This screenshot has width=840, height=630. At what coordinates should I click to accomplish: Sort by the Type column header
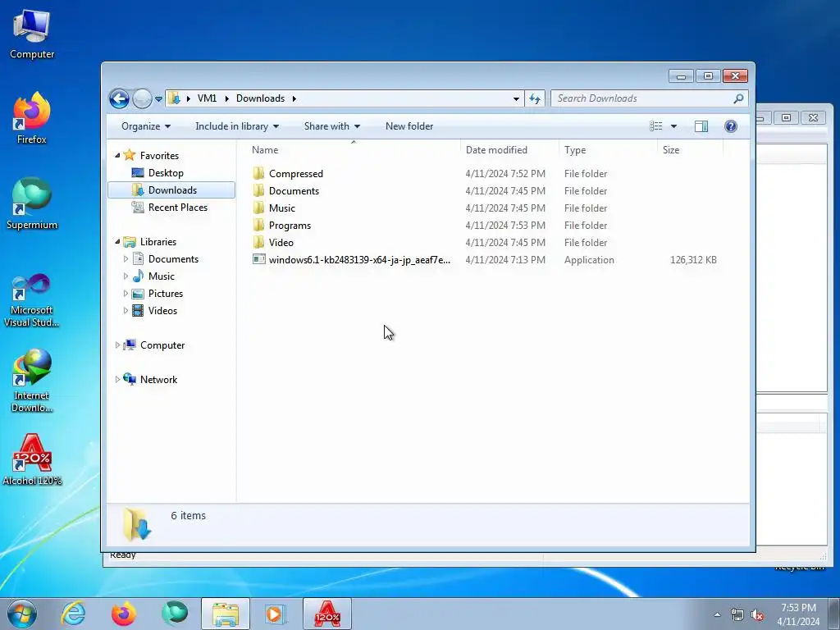tap(608, 150)
